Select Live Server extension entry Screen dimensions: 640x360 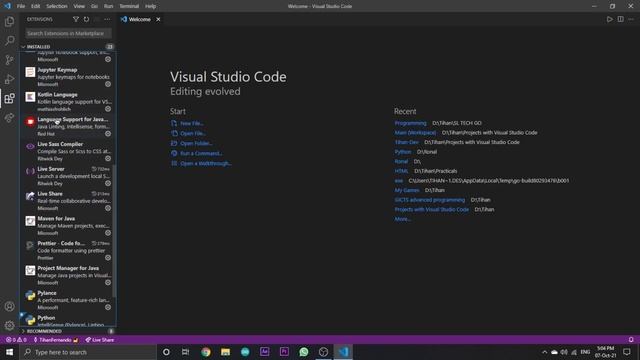click(x=68, y=176)
